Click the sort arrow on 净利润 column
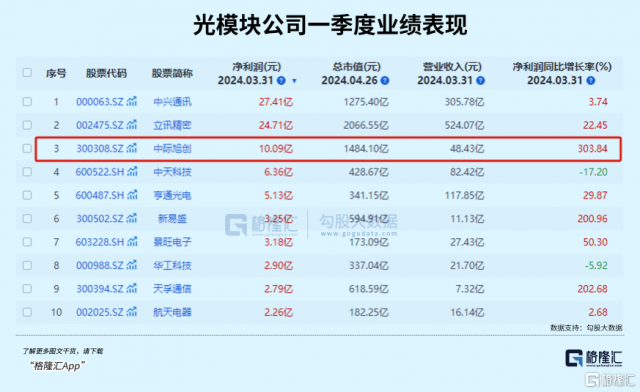This screenshot has height=392, width=640. coord(294,81)
